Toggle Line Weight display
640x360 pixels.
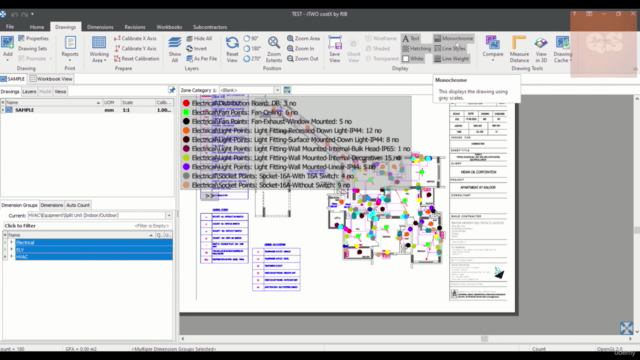click(x=451, y=59)
